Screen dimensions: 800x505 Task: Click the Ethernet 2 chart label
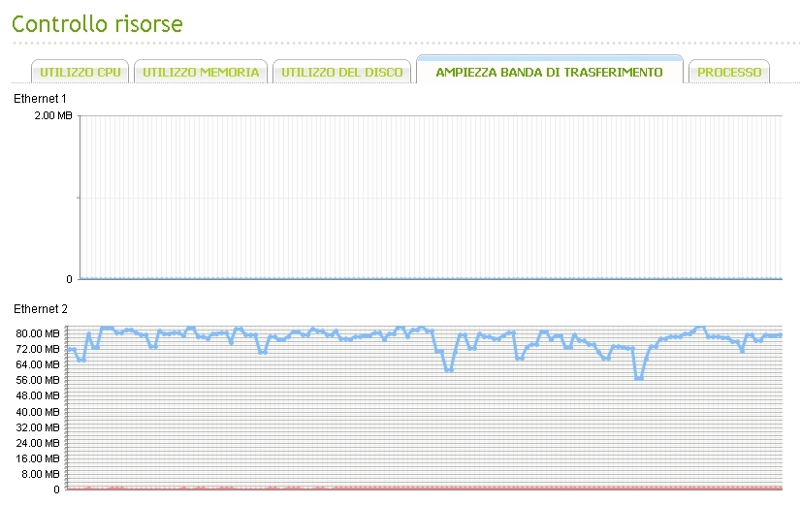[40, 309]
